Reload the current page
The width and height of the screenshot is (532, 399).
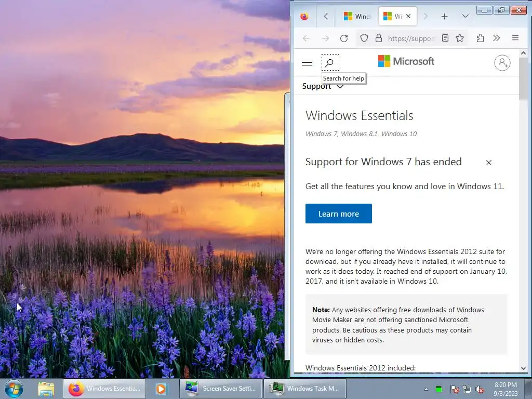(344, 38)
